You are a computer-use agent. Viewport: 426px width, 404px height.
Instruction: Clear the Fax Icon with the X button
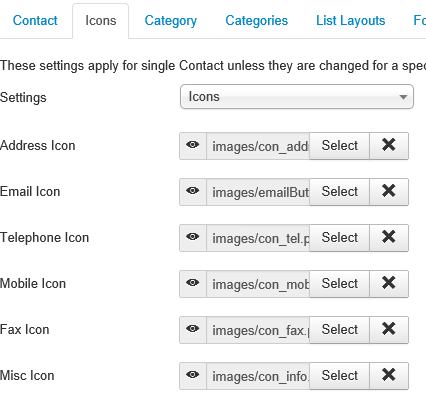pyautogui.click(x=389, y=330)
